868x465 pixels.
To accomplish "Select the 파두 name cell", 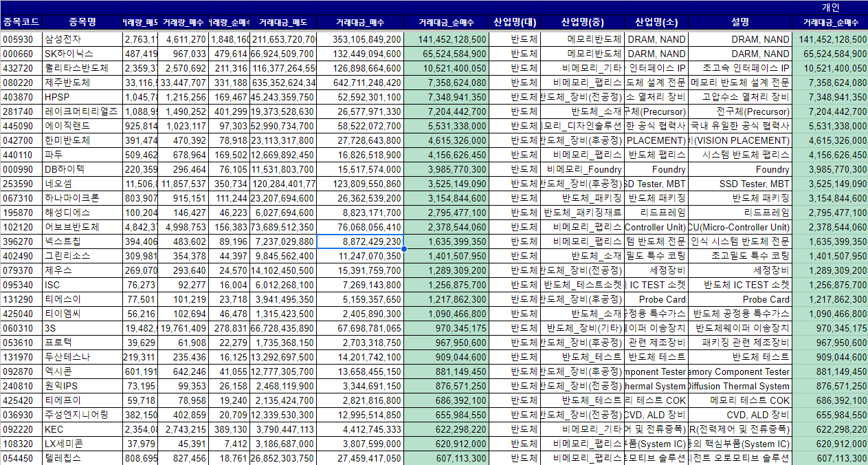I will tap(82, 155).
